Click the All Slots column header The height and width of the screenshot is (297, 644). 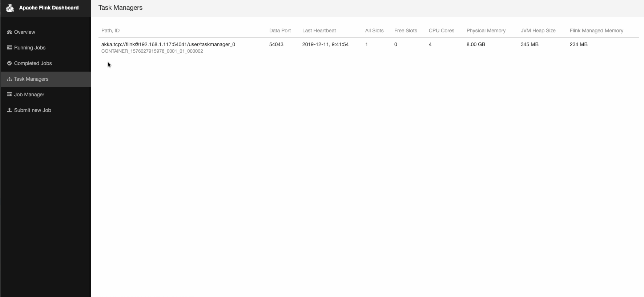tap(374, 31)
